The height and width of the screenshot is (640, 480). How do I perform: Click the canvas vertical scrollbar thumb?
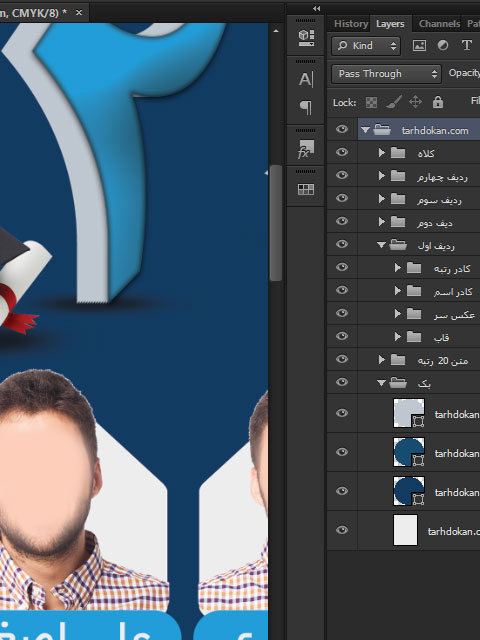276,223
